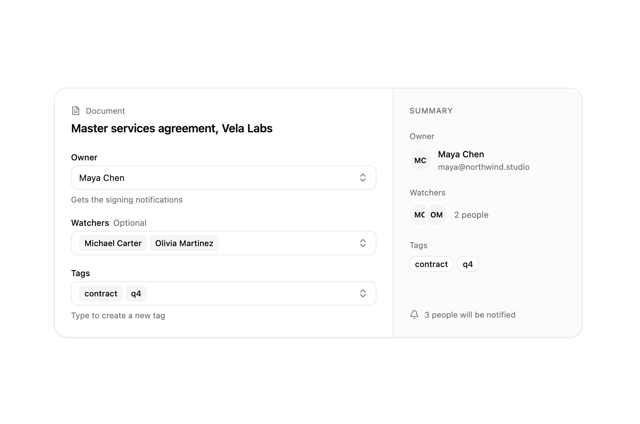Click the contract tag in Summary
Viewport: 640px width, 424px height.
431,264
